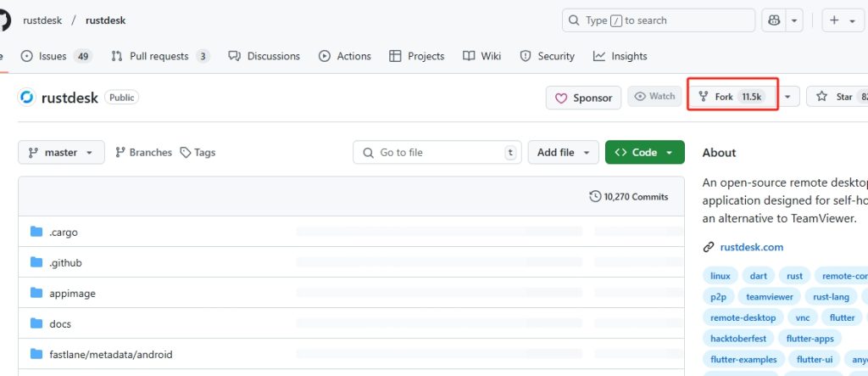Select the linux topic tag
Screen dimensions: 868x376
[x=721, y=276]
